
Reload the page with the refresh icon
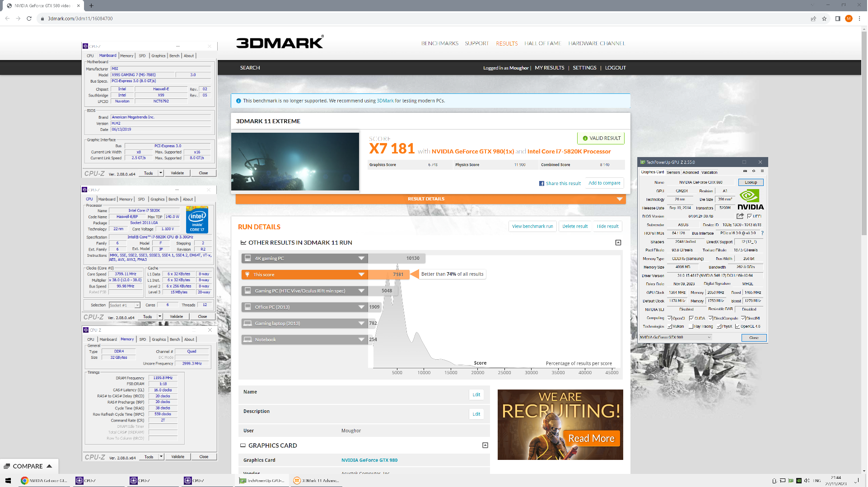coord(29,19)
